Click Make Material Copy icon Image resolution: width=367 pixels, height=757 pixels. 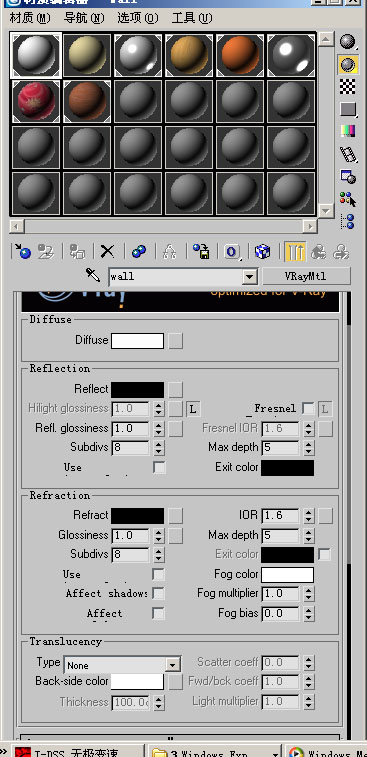click(139, 251)
